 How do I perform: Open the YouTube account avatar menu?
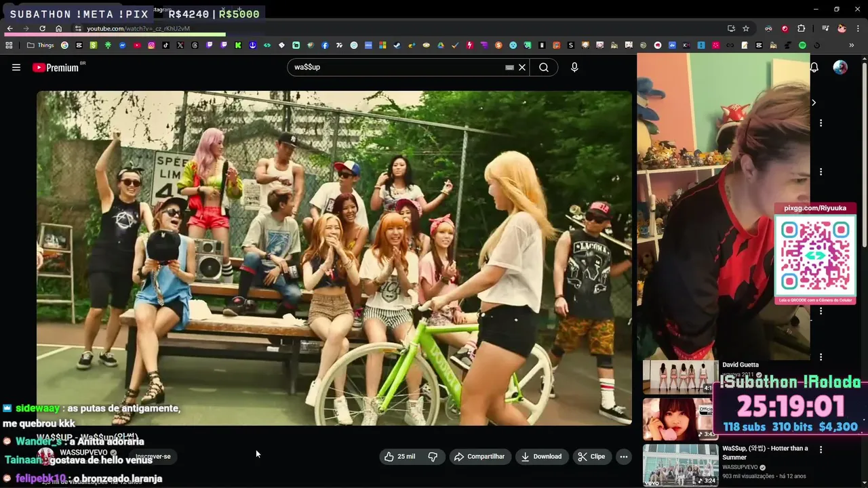(840, 67)
